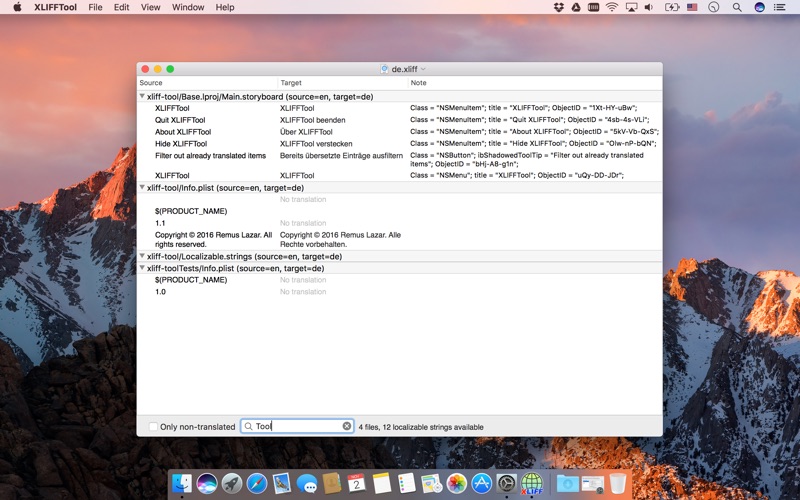Open the Downloads folder stack in Dock

click(567, 483)
